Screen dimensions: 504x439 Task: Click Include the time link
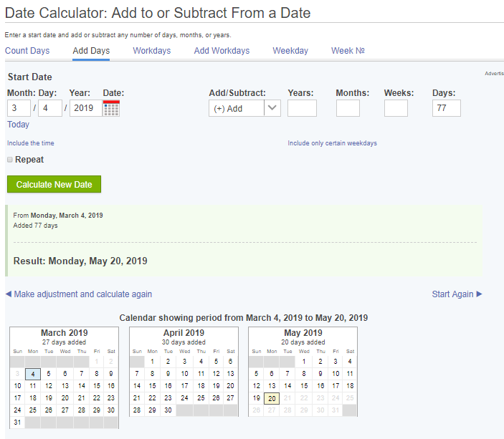(x=31, y=143)
